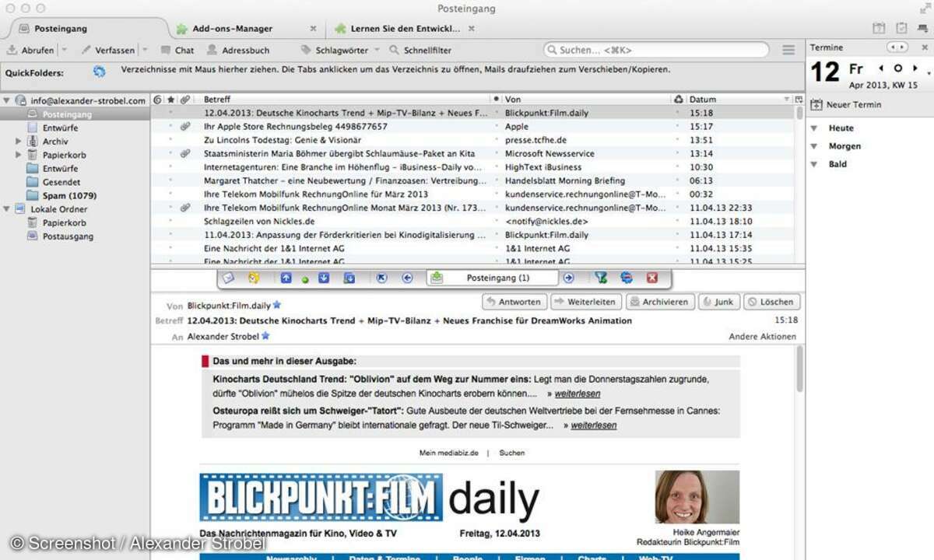Click the star next to Blickpunkt:Film.daily sender

click(276, 305)
